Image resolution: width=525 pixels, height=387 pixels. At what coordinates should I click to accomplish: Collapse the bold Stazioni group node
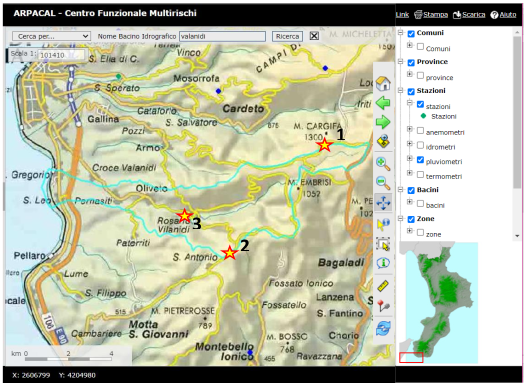tap(400, 90)
